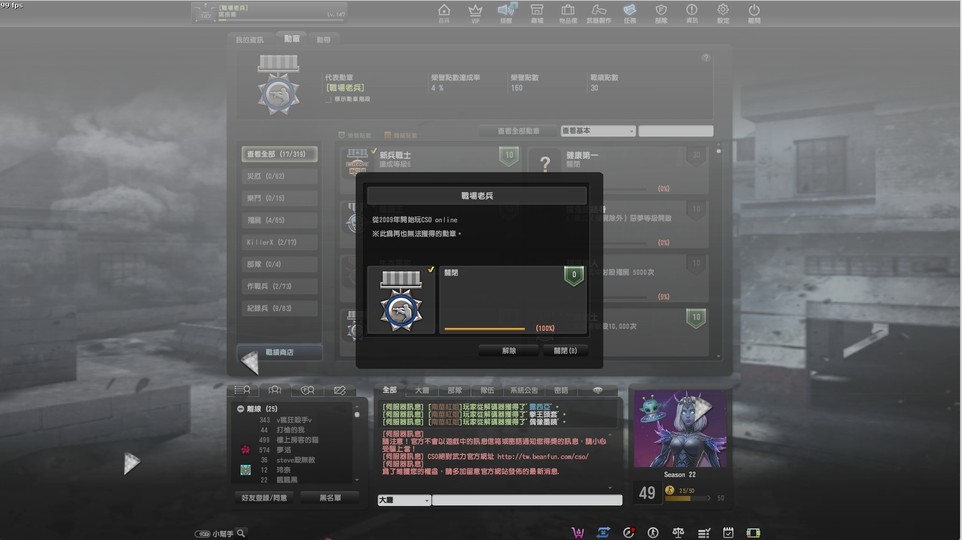Click the eye icon in chat tabs

coord(598,390)
